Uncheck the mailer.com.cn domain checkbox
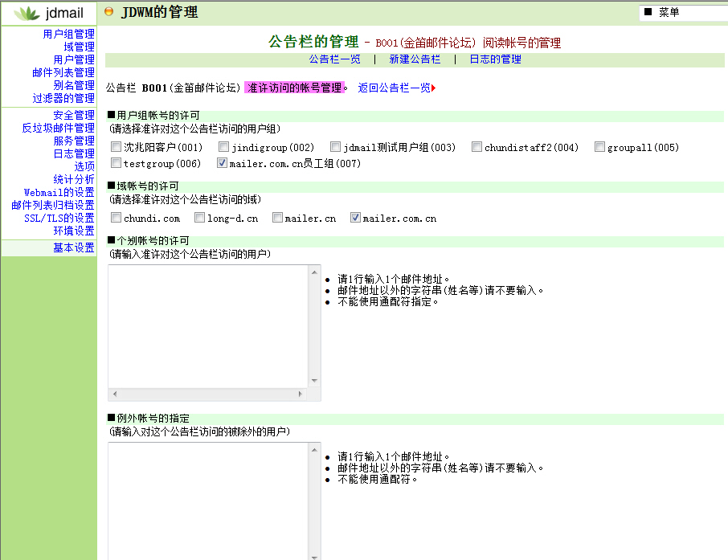728x560 pixels. pyautogui.click(x=355, y=218)
